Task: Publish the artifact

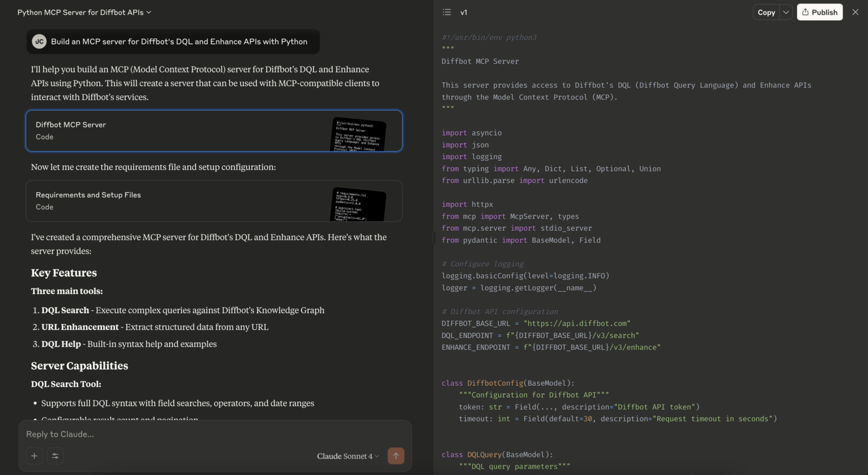Action: point(820,12)
